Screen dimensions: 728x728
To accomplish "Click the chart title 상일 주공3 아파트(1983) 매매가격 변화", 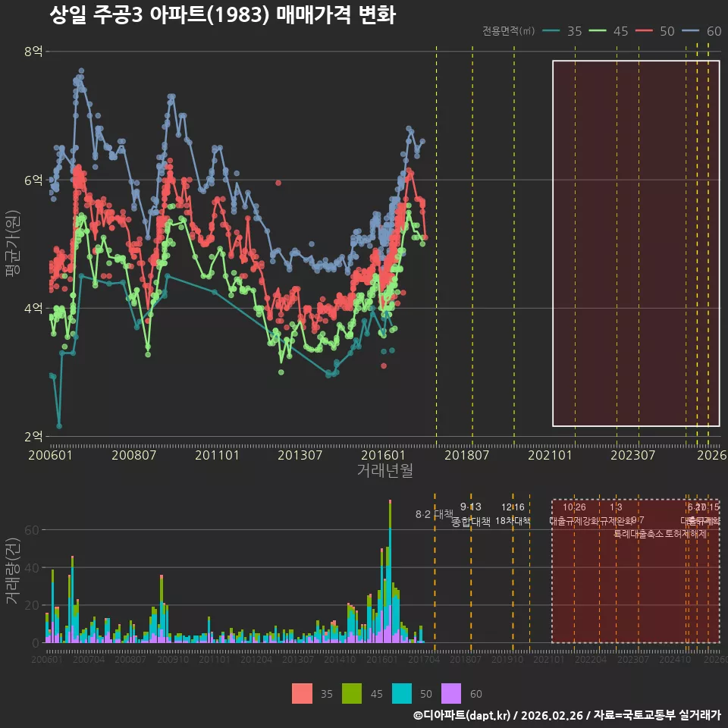I will click(222, 15).
